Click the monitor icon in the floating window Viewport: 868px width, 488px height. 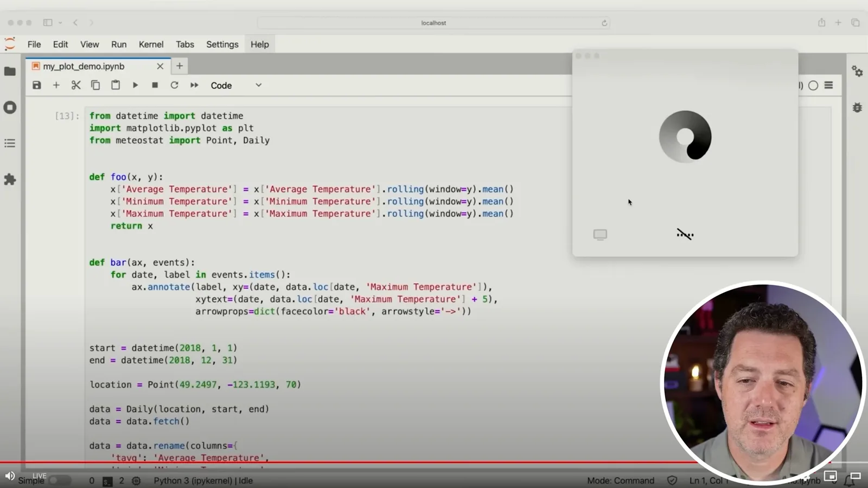click(600, 234)
